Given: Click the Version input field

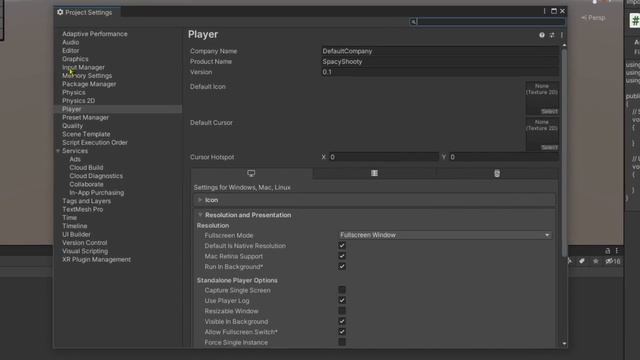Looking at the screenshot, I should coord(440,72).
